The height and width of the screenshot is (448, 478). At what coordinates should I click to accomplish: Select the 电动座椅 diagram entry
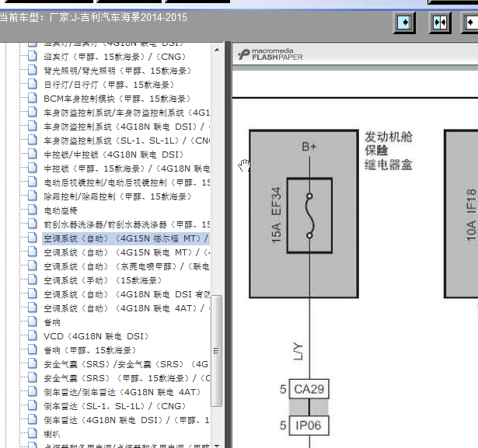61,211
